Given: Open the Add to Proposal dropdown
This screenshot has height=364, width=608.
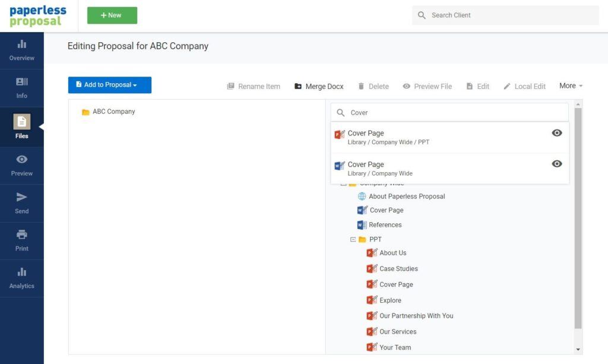Looking at the screenshot, I should pos(110,85).
